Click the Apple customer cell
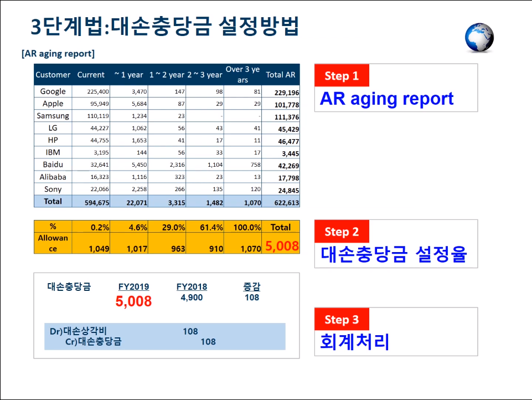Viewport: 532px width, 400px height. pos(53,104)
